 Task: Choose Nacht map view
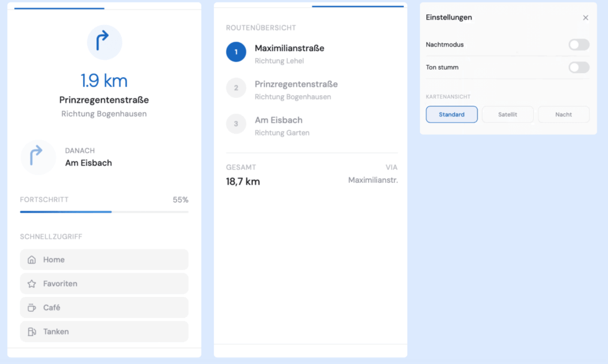[x=563, y=114]
